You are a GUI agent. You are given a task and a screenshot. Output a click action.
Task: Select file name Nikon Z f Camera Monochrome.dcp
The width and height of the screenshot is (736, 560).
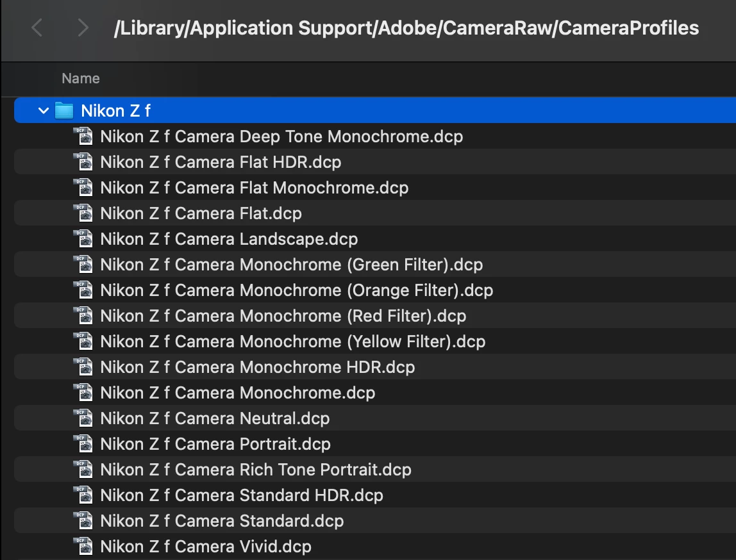pyautogui.click(x=238, y=393)
